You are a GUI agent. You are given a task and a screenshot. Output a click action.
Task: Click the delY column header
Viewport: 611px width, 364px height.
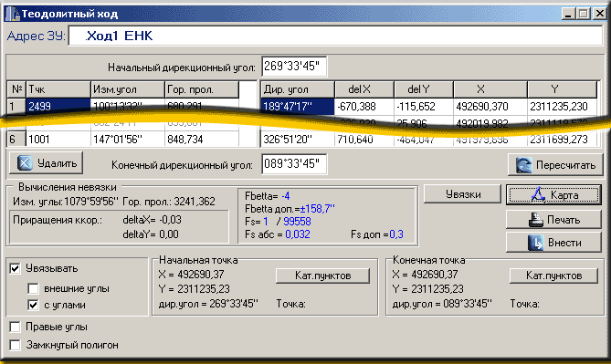pyautogui.click(x=424, y=89)
